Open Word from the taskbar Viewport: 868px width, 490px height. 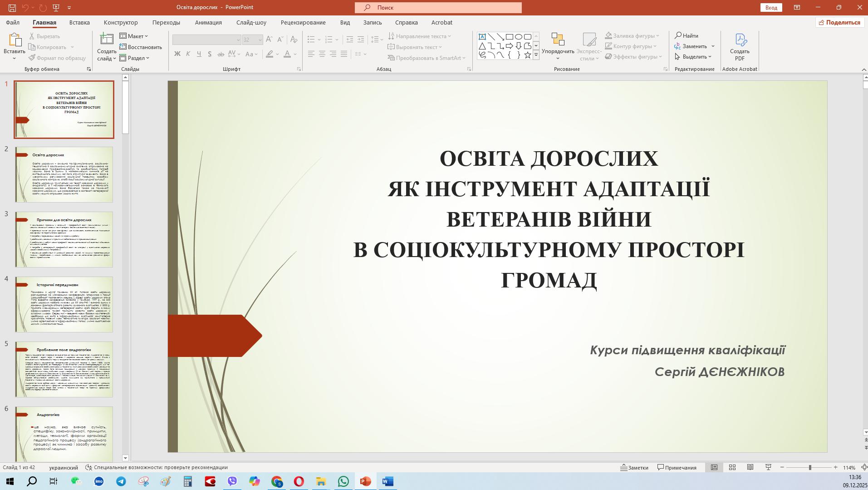387,481
